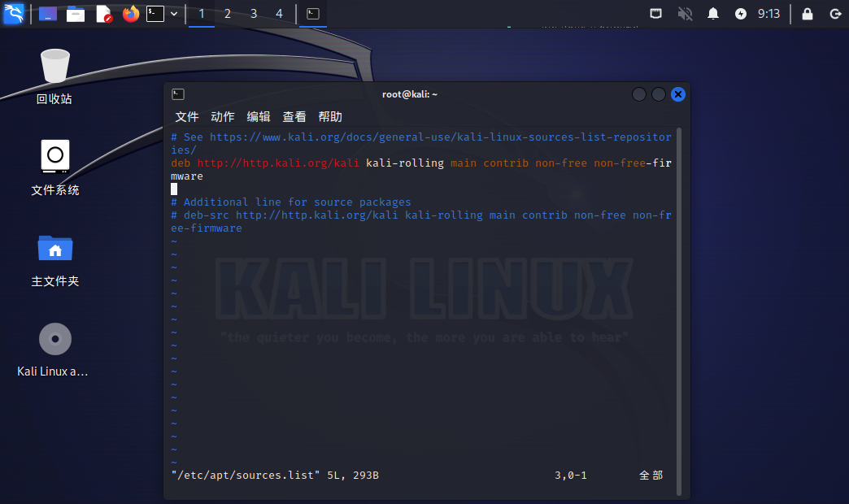Viewport: 849px width, 504px height.
Task: Open the notifications bell icon
Action: pos(713,14)
